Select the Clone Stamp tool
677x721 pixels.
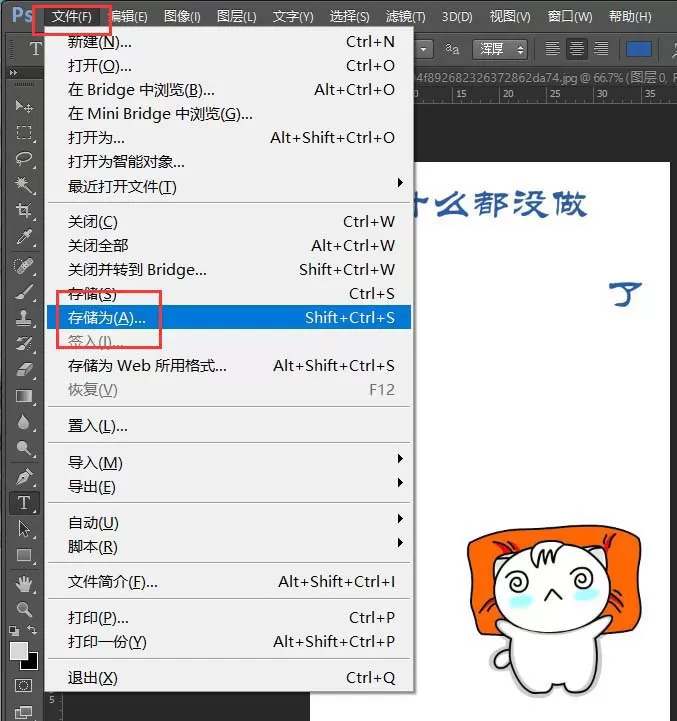[23, 318]
